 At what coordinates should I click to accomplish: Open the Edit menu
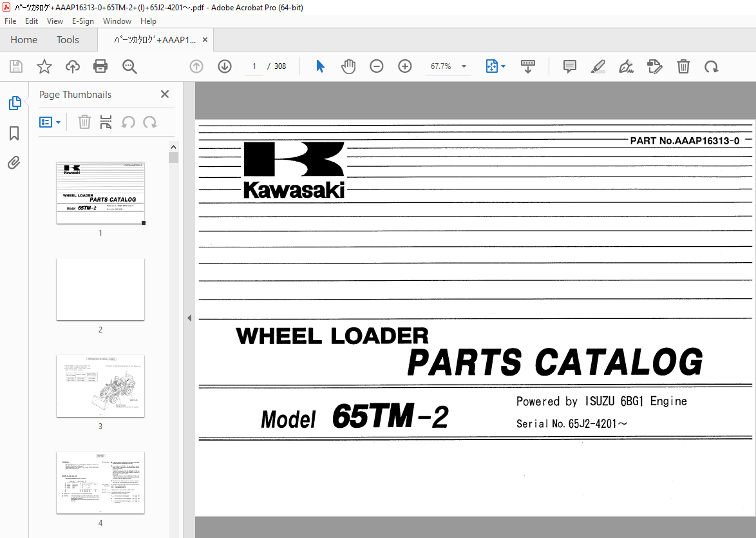click(x=32, y=21)
